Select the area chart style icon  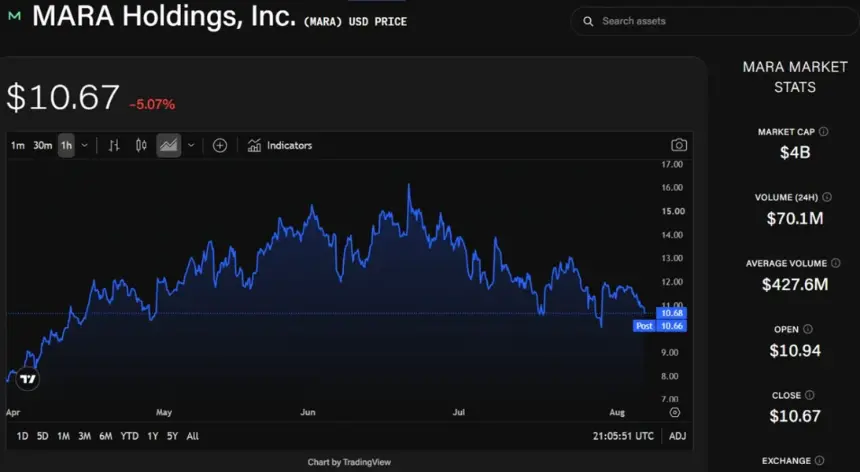(168, 145)
